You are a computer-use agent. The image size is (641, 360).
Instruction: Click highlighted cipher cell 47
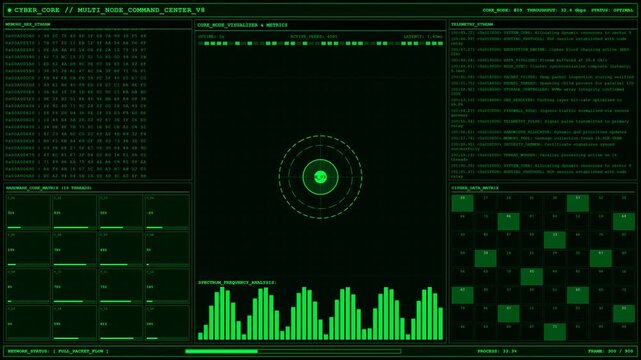(x=462, y=295)
